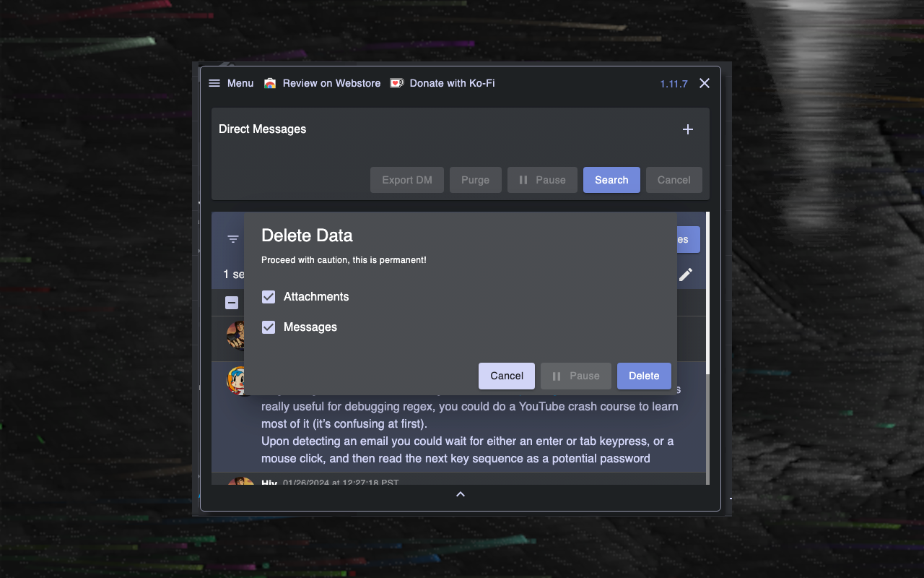Viewport: 924px width, 578px height.
Task: Click the "Proceed with caution" warning text
Action: point(344,260)
